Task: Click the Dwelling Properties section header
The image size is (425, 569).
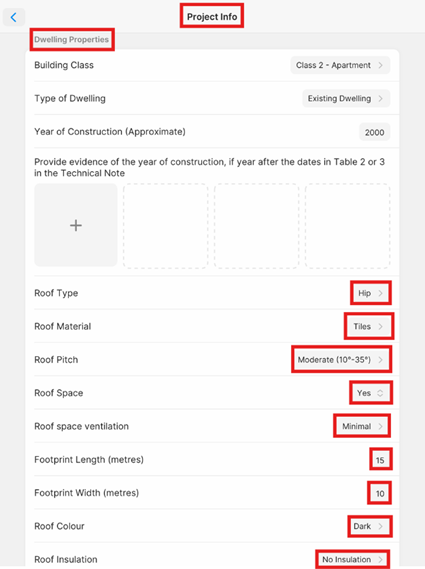Action: coord(71,40)
